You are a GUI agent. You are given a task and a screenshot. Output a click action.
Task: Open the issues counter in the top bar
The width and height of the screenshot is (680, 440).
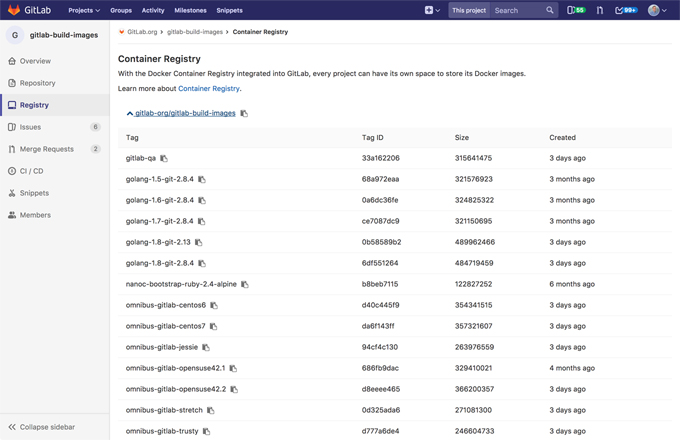(x=577, y=10)
